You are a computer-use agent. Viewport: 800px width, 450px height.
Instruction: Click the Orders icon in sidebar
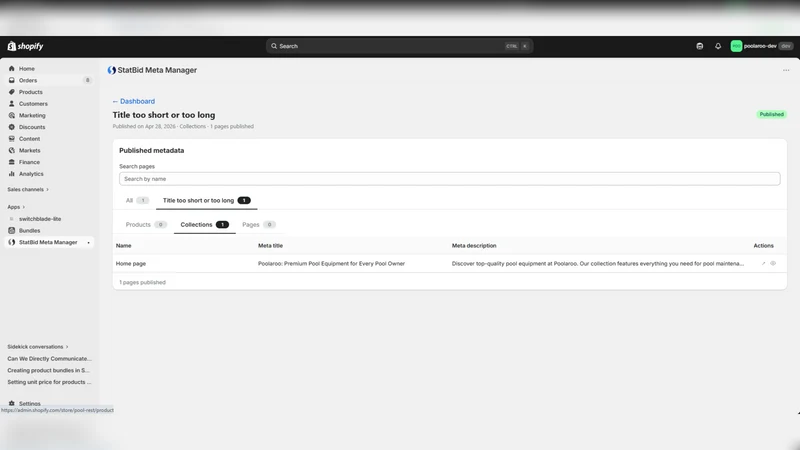click(12, 80)
